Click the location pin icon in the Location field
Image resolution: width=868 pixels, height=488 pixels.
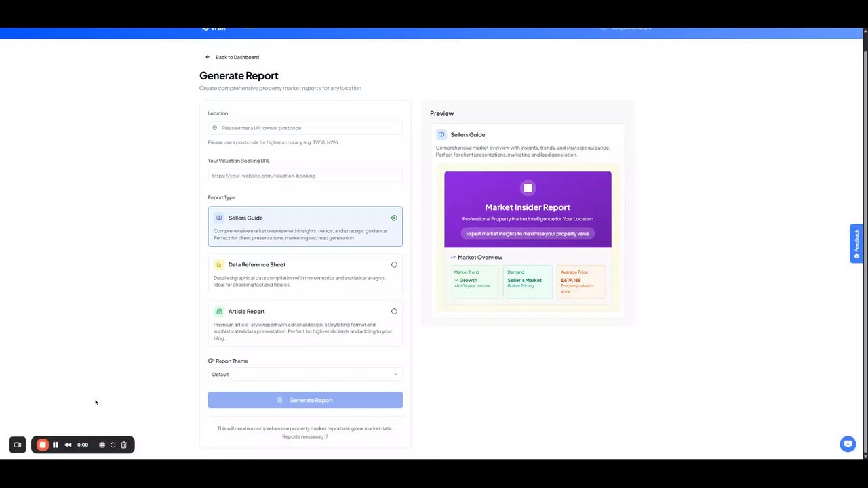click(x=215, y=128)
